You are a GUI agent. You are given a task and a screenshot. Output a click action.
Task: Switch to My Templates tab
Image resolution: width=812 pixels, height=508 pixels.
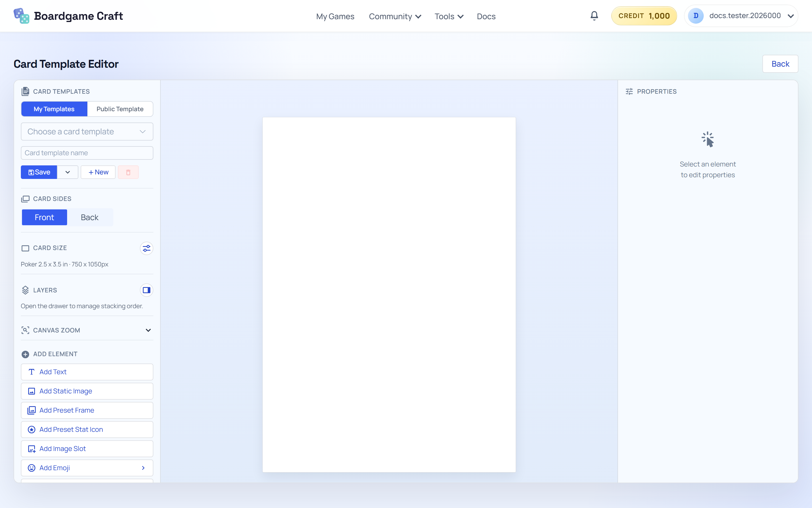point(54,109)
